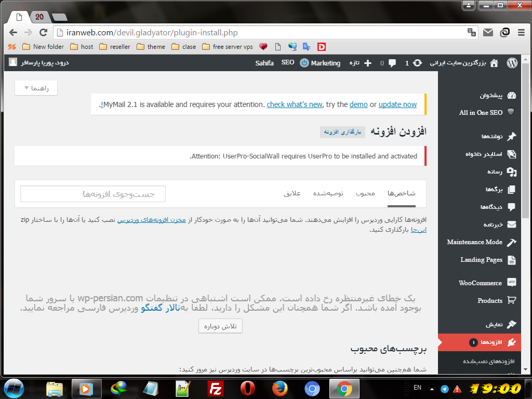Open Firefox from the taskbar
Image resolution: width=532 pixels, height=399 pixels.
tap(280, 389)
